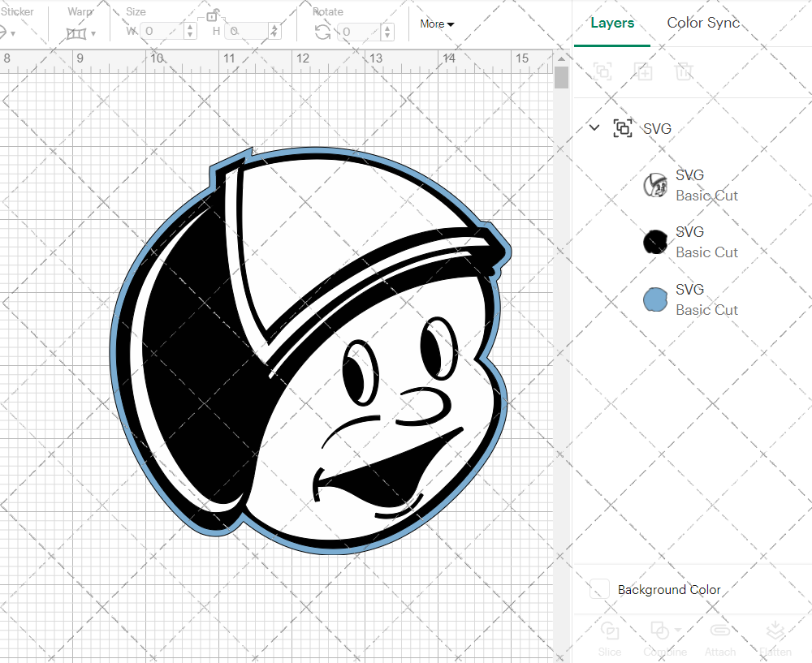Select the blue Basic Cut layer thumbnail
The width and height of the screenshot is (812, 663).
(x=655, y=299)
